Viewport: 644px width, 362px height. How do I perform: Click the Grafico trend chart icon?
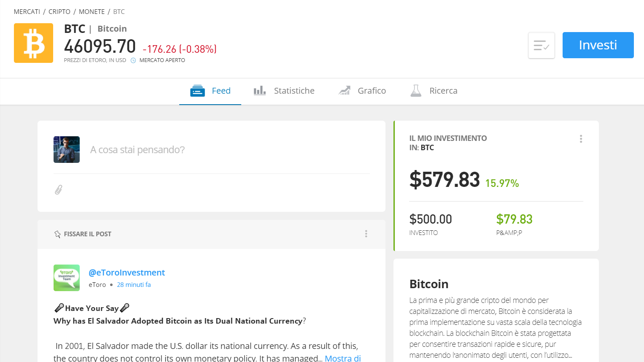pyautogui.click(x=345, y=90)
